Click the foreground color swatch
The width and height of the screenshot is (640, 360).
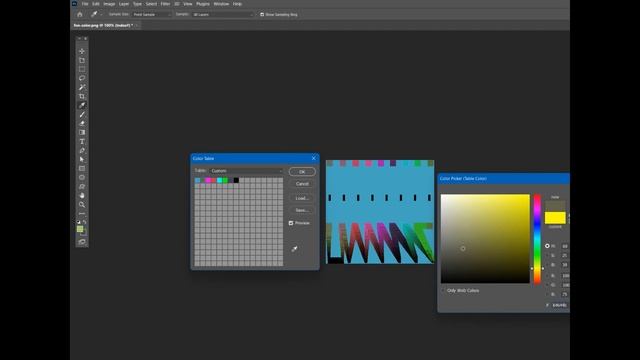(x=80, y=229)
